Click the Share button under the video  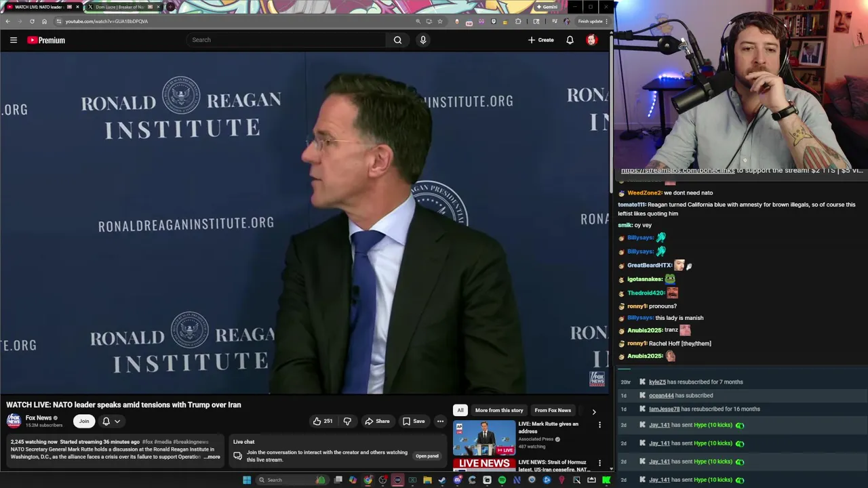(x=377, y=421)
